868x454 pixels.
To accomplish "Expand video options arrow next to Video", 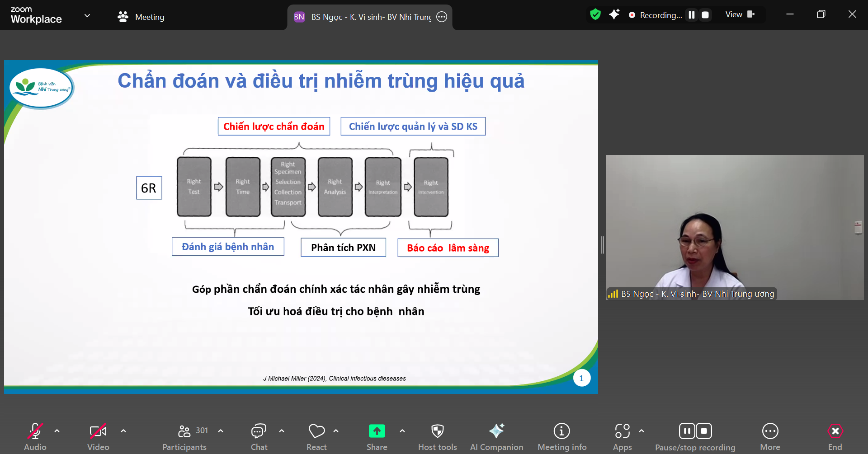I will point(123,431).
